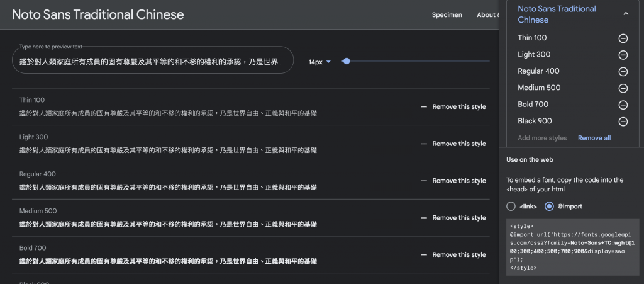Click the Thin 100 specimen sample text
Screen dimensions: 644x284
(168, 113)
